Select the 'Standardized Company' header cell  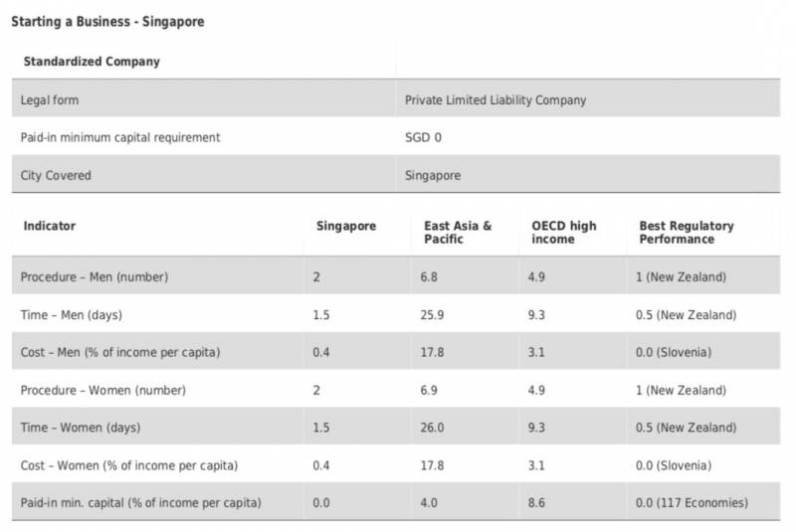[x=92, y=62]
